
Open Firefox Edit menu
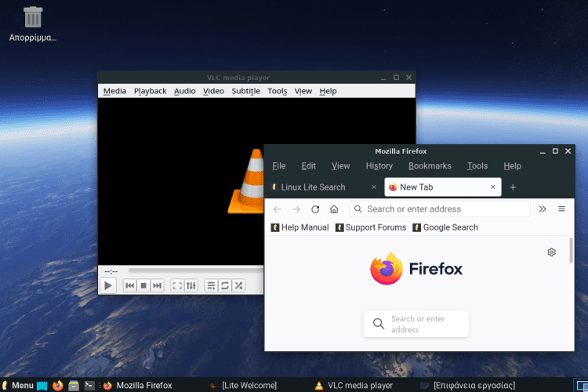(x=309, y=165)
